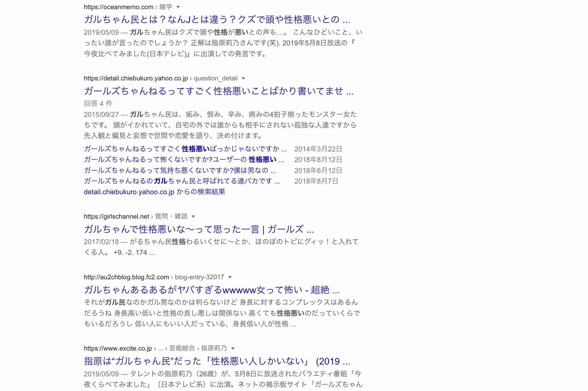The image size is (588, 391).
Task: Click detail.chiebukuro.yahoo.co.jp からの検索結果 link
Action: (154, 192)
